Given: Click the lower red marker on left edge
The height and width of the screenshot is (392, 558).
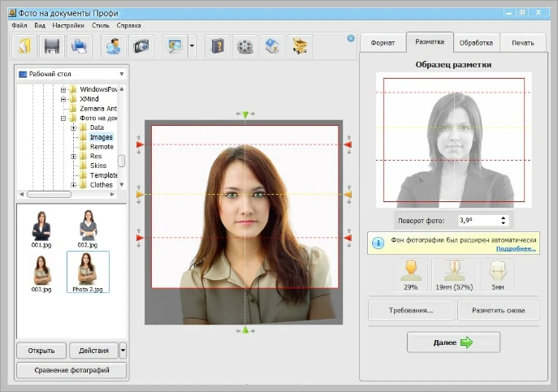Looking at the screenshot, I should click(140, 238).
